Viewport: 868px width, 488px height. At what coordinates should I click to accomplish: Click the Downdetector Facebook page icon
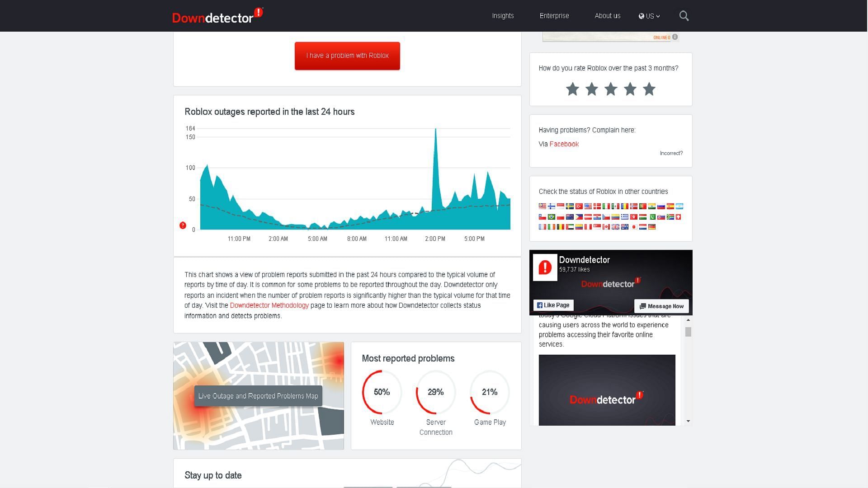pyautogui.click(x=544, y=267)
